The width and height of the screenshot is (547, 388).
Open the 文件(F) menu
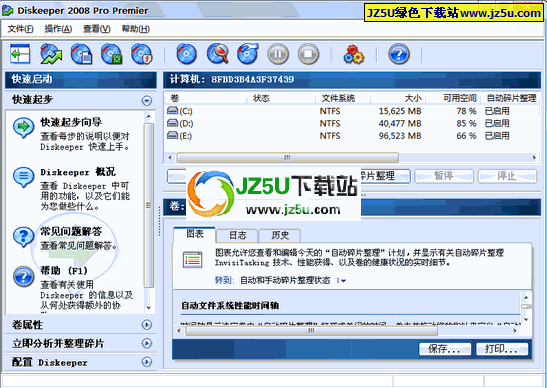click(21, 29)
